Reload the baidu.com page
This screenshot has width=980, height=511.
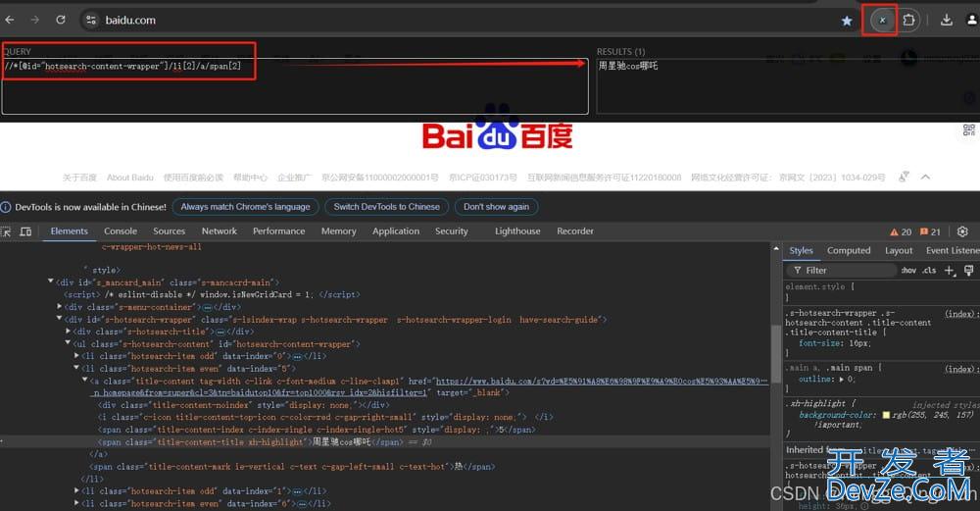61,20
